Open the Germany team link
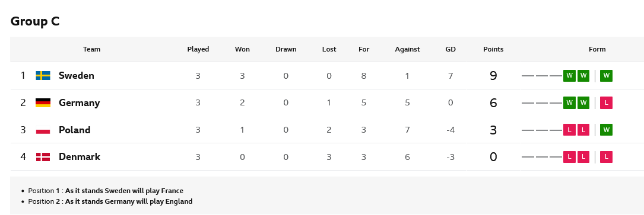The height and width of the screenshot is (215, 644). coord(80,102)
